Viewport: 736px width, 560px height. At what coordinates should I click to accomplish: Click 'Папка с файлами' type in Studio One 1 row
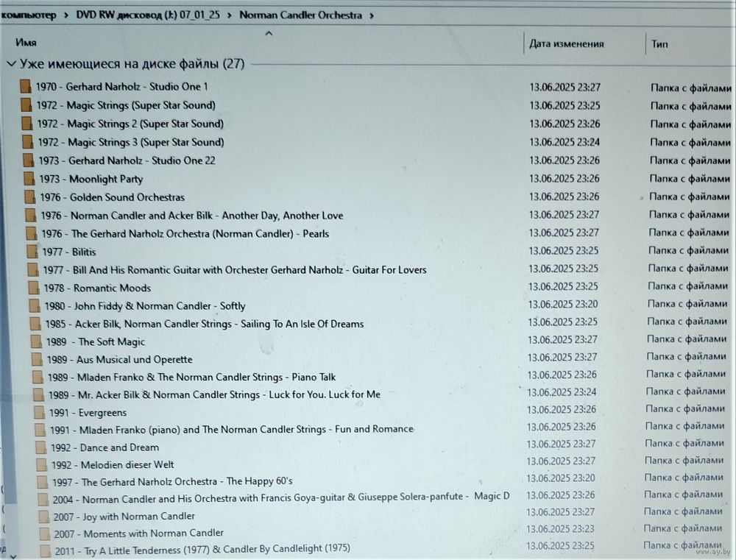tap(691, 88)
